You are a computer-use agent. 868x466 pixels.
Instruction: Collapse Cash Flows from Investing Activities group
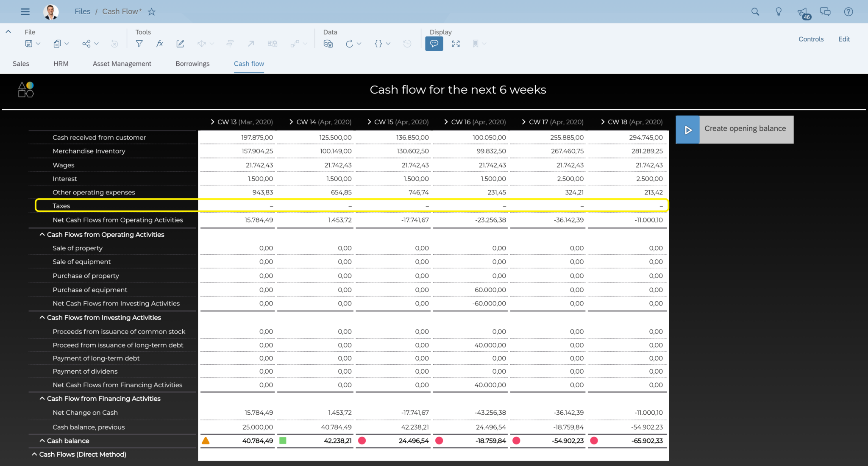click(x=42, y=318)
